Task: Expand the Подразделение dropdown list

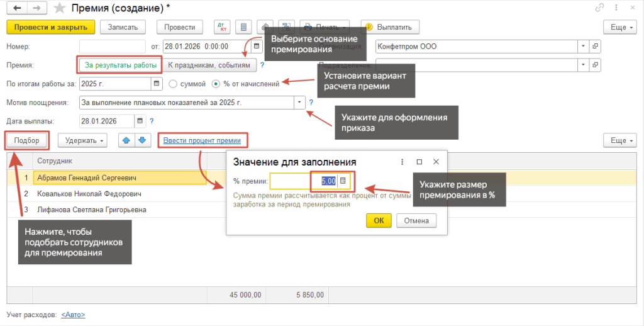Action: 584,65
